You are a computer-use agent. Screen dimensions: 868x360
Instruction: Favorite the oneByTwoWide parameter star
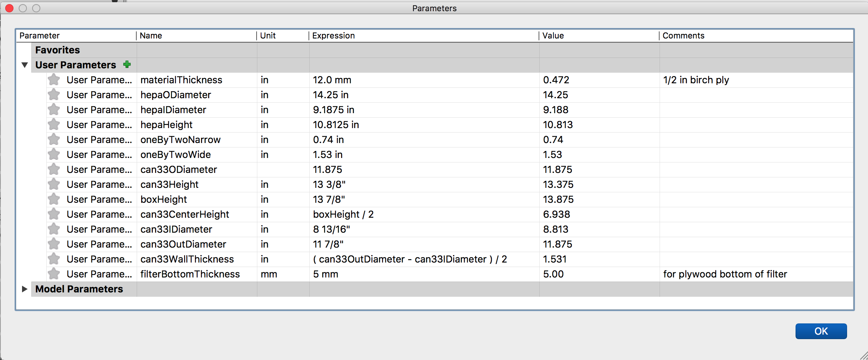(x=54, y=154)
